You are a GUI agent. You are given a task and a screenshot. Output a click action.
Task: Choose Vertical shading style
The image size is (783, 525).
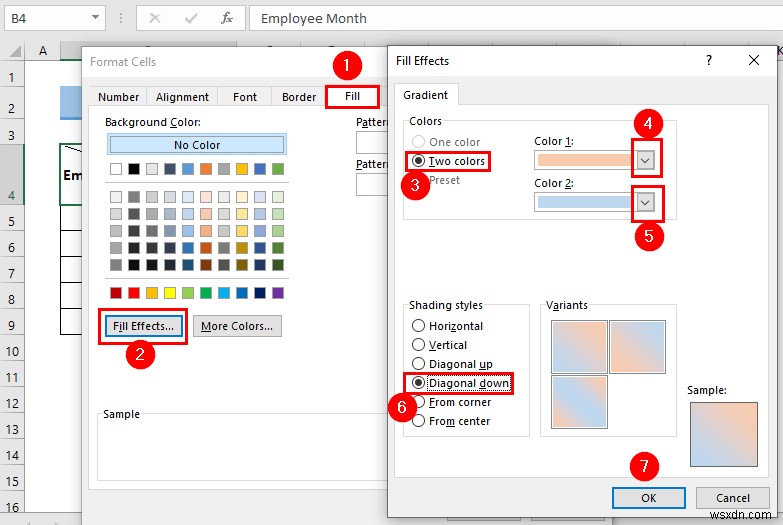(x=418, y=345)
